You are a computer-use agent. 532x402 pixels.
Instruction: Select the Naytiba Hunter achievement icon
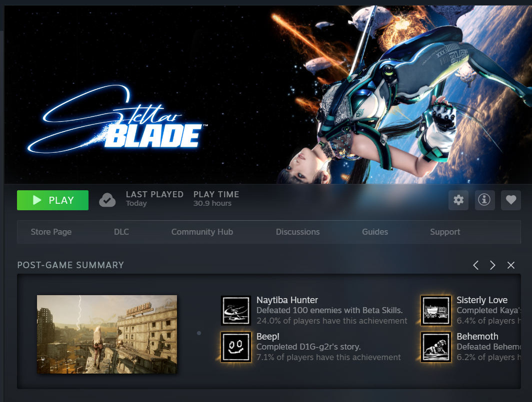236,311
